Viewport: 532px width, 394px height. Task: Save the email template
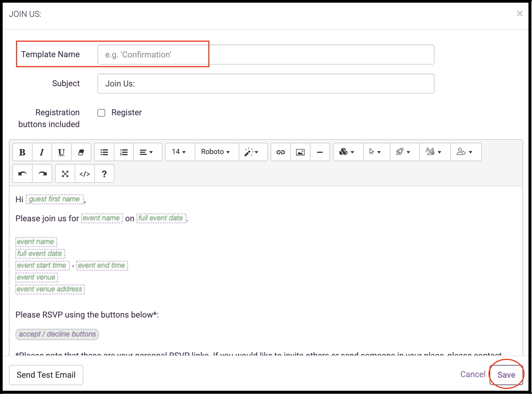(506, 375)
